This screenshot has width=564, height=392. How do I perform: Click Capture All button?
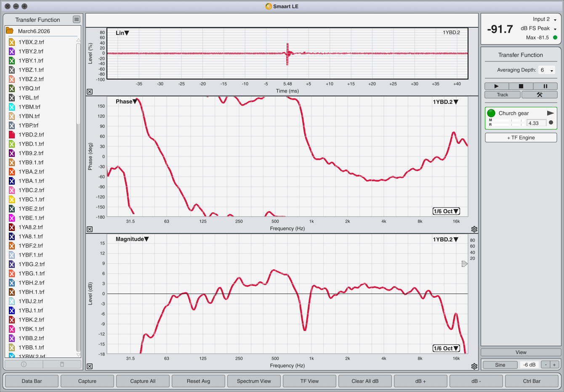tap(143, 381)
